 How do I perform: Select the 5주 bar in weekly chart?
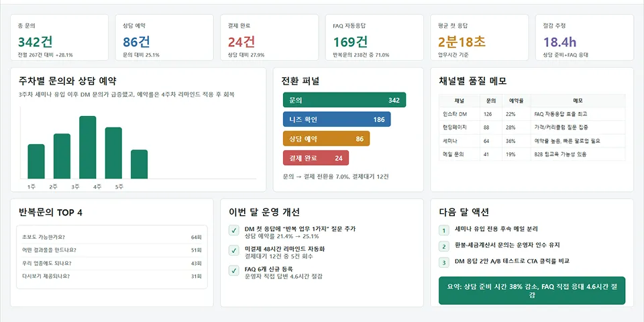140,164
